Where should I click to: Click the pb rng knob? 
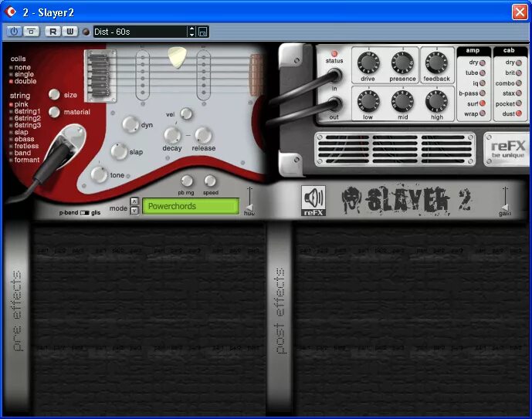click(187, 181)
